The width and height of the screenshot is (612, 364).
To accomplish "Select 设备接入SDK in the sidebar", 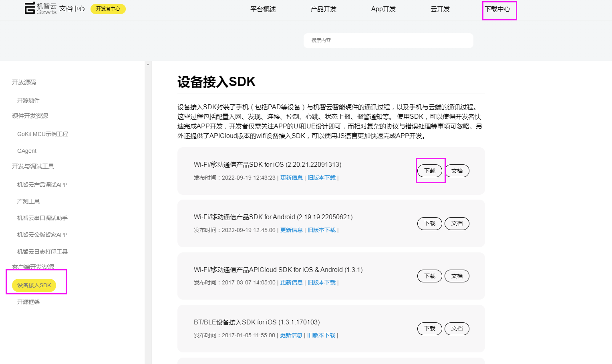I will coord(33,285).
